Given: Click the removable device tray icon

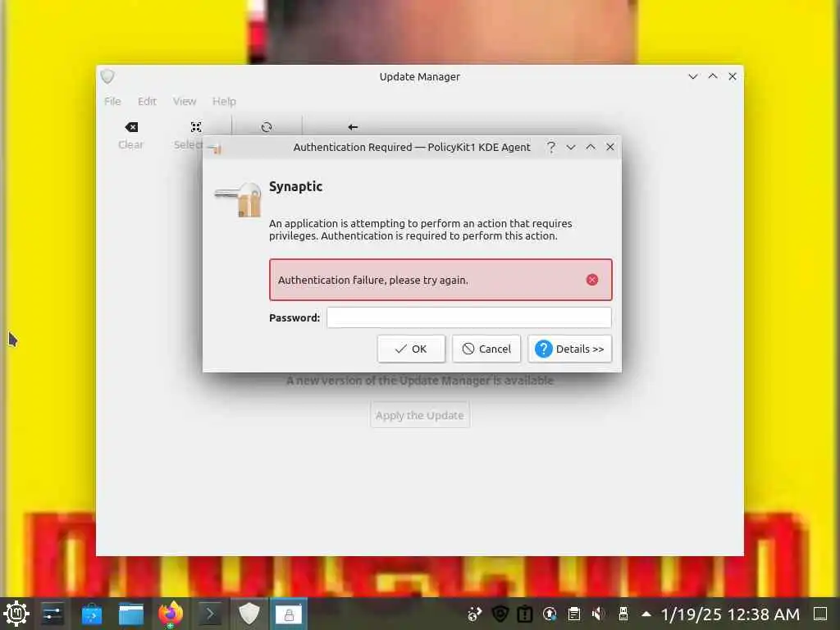Looking at the screenshot, I should click(623, 614).
